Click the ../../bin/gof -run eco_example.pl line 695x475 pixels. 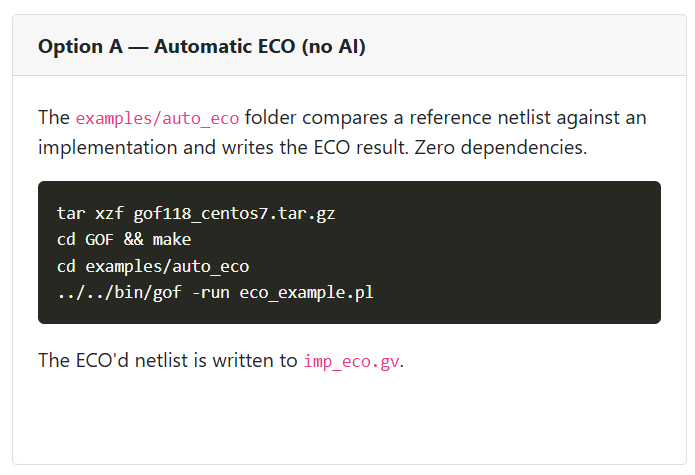click(215, 292)
